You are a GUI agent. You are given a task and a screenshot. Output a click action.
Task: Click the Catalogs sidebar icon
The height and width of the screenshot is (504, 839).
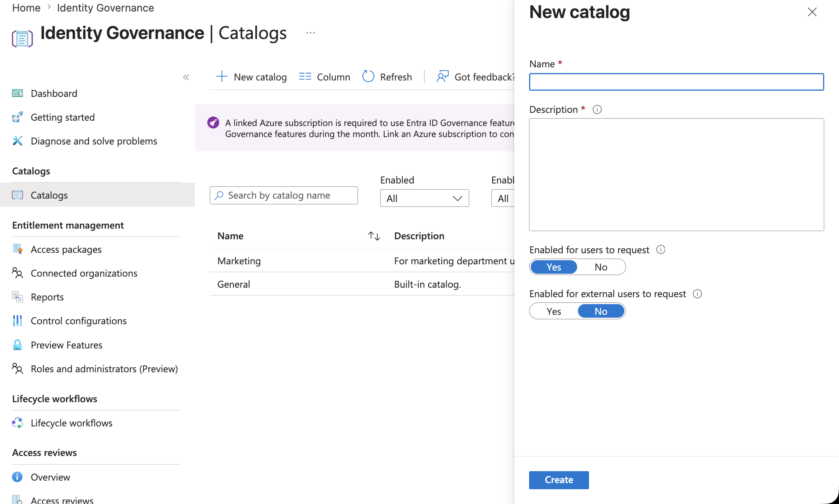(x=17, y=195)
